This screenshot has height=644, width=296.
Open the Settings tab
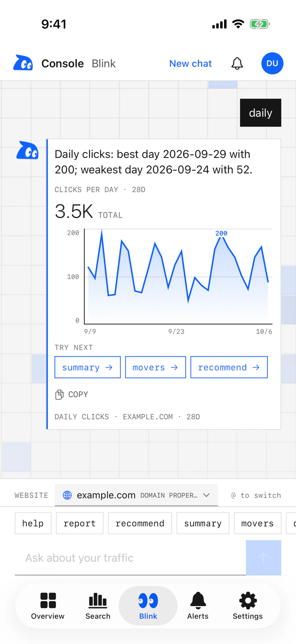(248, 606)
